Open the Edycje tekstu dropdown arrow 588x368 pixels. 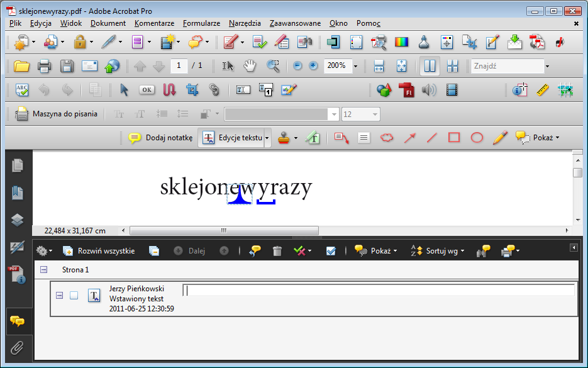[x=267, y=137]
